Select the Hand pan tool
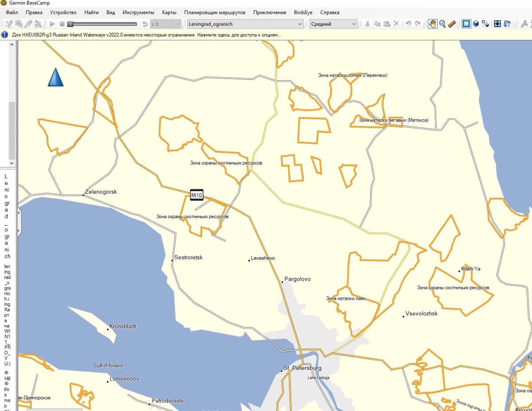 pyautogui.click(x=432, y=24)
